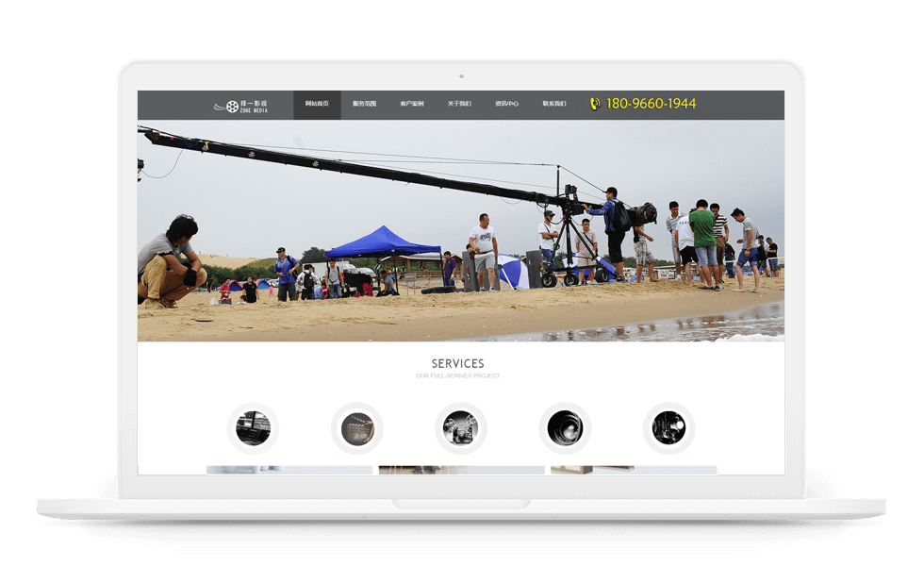Open the camera lens service circle icon
The width and height of the screenshot is (924, 566).
pos(565,428)
